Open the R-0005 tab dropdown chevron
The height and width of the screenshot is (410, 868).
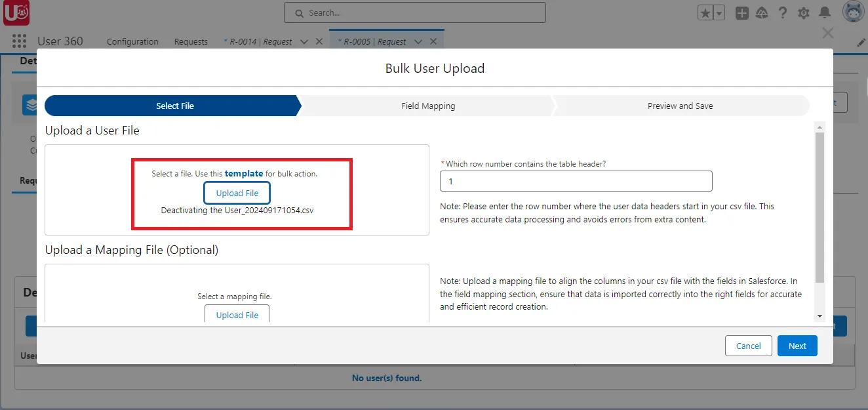click(x=419, y=41)
